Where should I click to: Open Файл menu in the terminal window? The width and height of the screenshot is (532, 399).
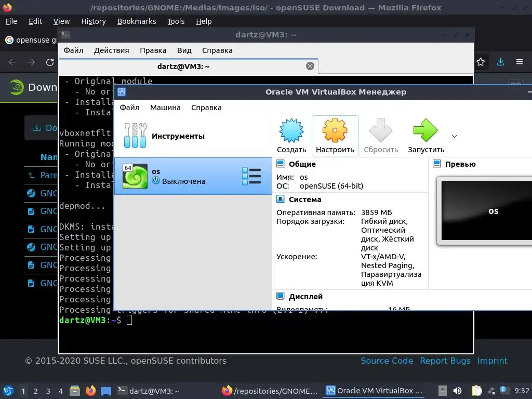(x=73, y=50)
